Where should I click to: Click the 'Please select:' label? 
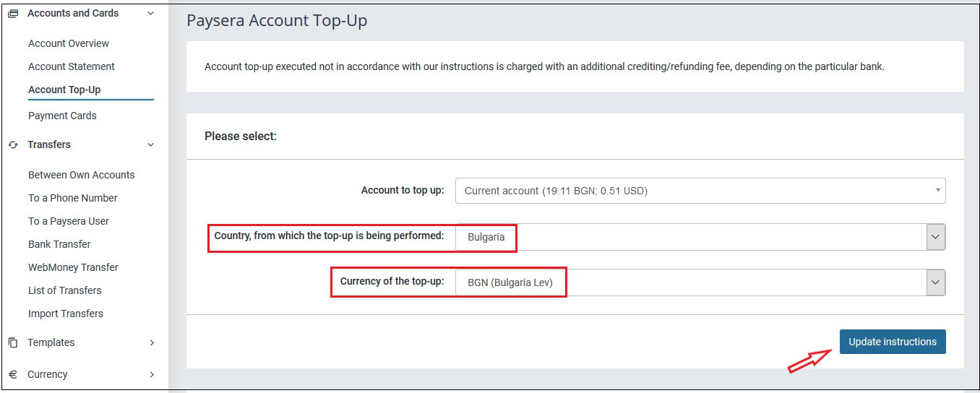click(x=241, y=136)
